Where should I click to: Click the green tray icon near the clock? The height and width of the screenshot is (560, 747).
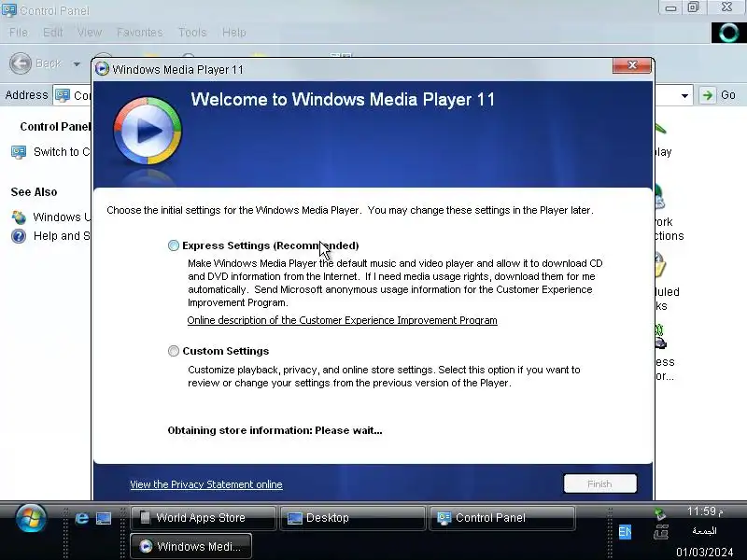pos(660,514)
